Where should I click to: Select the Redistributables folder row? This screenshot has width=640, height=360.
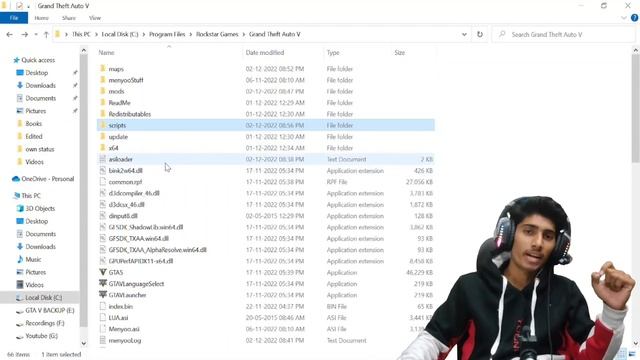point(266,114)
